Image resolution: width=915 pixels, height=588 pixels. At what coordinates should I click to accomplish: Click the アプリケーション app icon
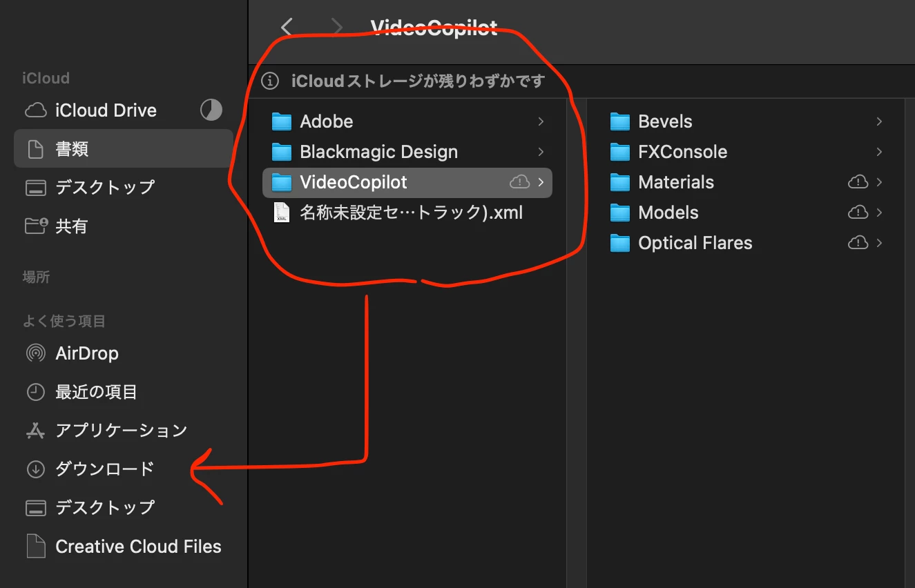pyautogui.click(x=35, y=431)
